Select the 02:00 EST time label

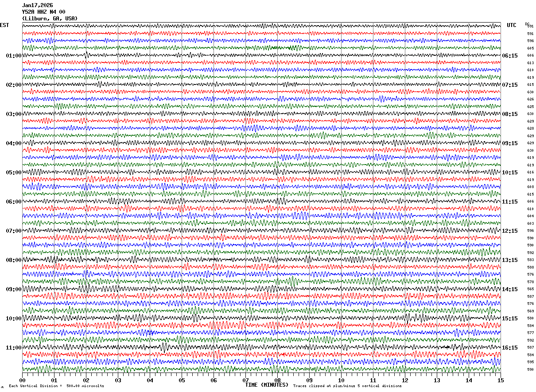click(14, 85)
